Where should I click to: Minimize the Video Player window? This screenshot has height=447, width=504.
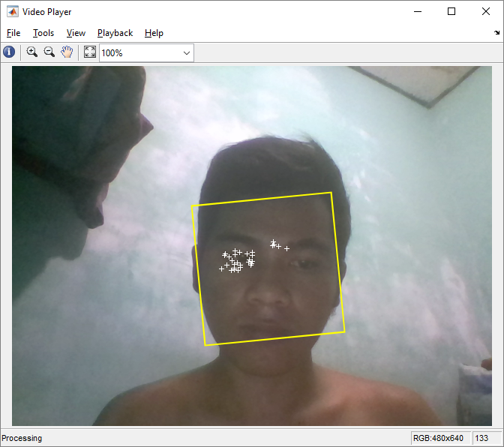417,11
